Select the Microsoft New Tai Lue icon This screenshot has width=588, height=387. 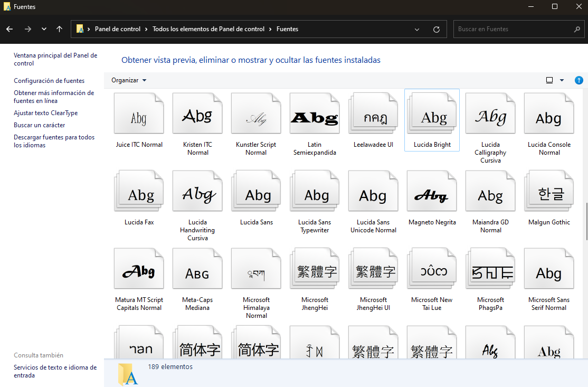(432, 269)
